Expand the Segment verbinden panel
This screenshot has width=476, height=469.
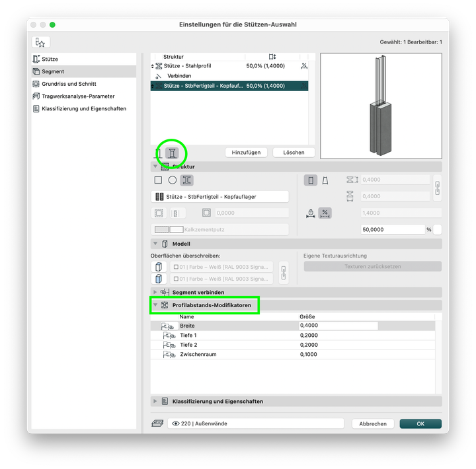pyautogui.click(x=155, y=292)
